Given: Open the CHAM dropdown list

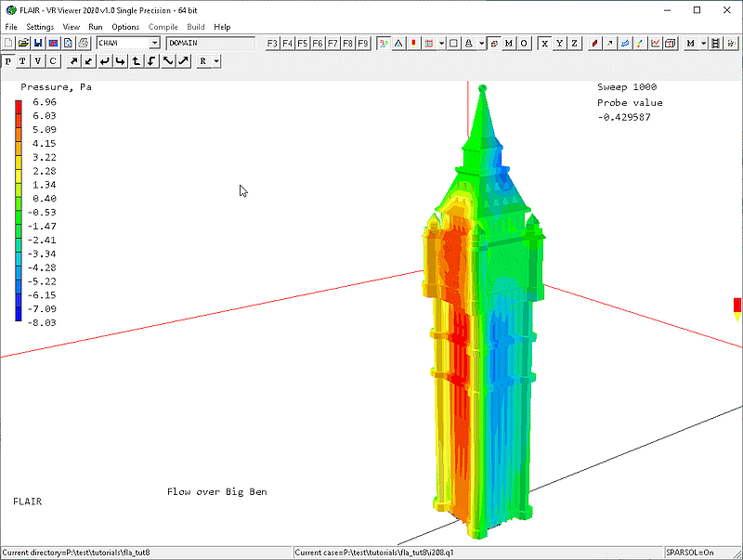Looking at the screenshot, I should [154, 44].
